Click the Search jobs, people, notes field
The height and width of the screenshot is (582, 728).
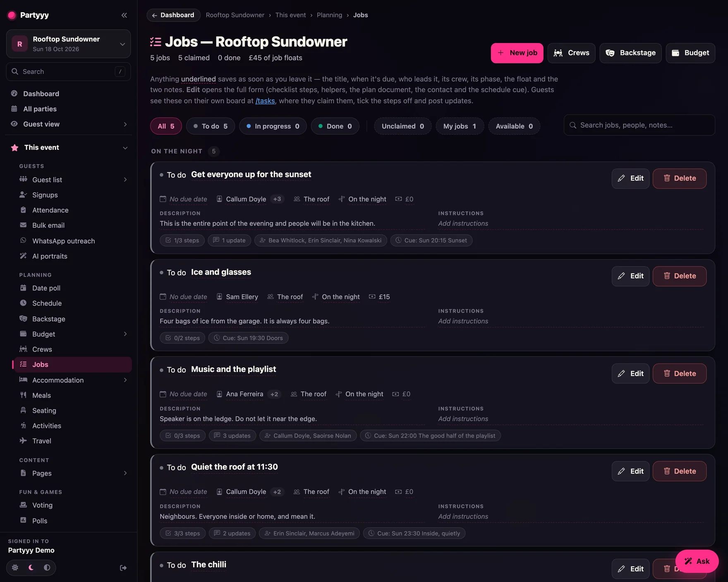639,125
